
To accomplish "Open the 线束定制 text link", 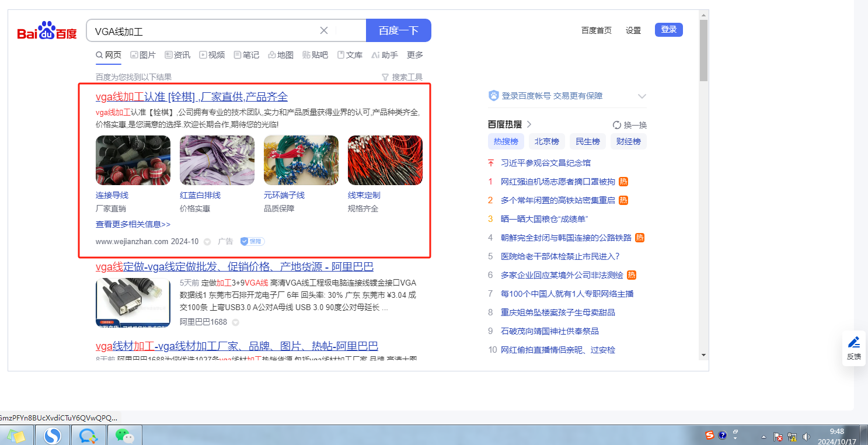I will click(x=364, y=195).
